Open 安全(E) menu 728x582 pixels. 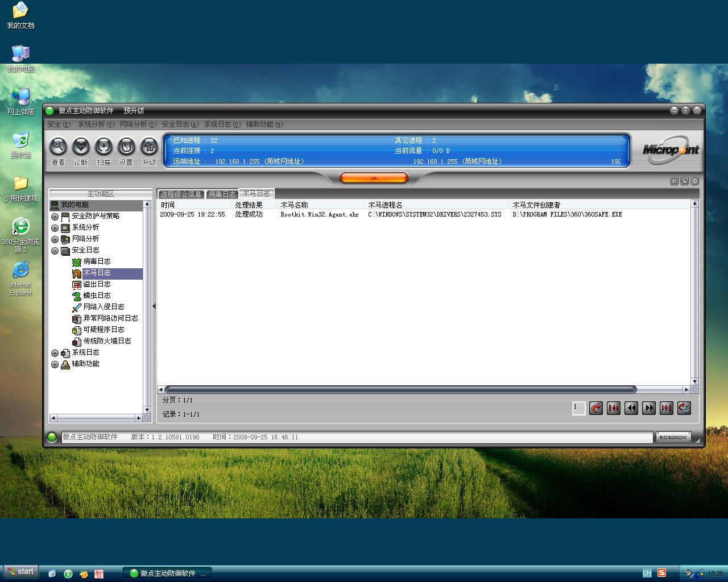pos(59,124)
